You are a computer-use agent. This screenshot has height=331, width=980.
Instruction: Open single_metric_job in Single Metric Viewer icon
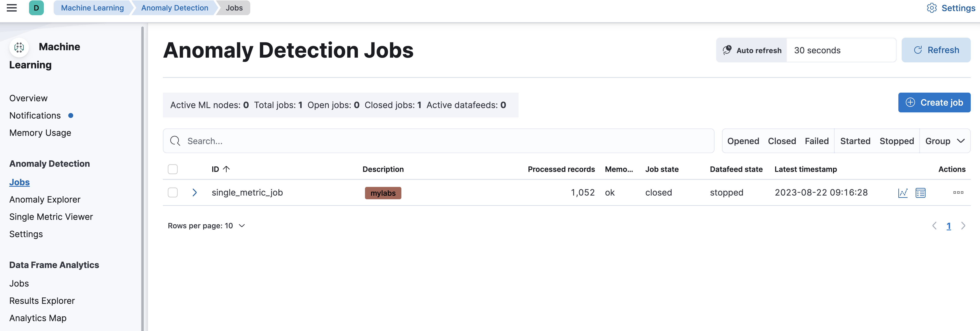(x=903, y=193)
